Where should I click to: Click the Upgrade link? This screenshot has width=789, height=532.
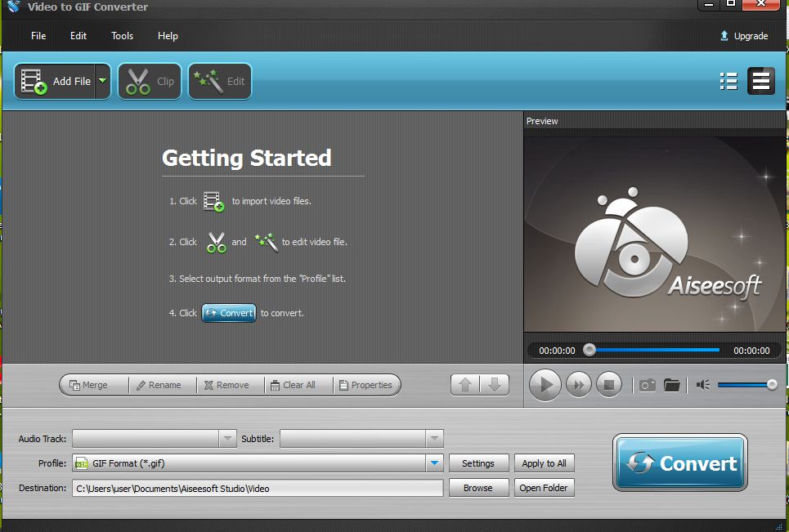click(744, 36)
